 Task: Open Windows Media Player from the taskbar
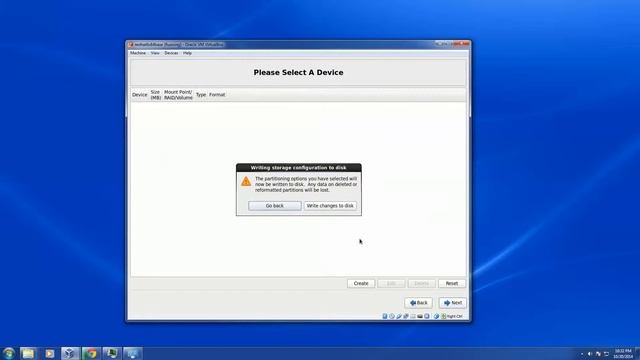49,353
